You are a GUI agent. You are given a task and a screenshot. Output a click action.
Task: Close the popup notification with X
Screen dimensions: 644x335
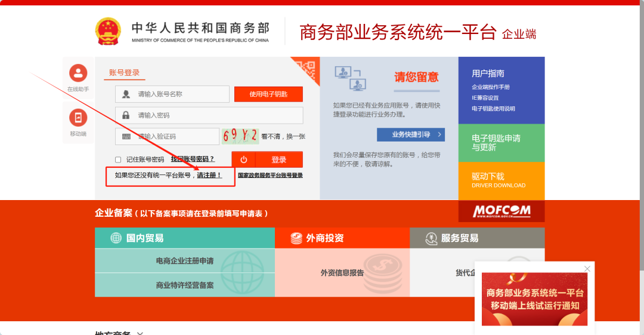[x=587, y=269]
